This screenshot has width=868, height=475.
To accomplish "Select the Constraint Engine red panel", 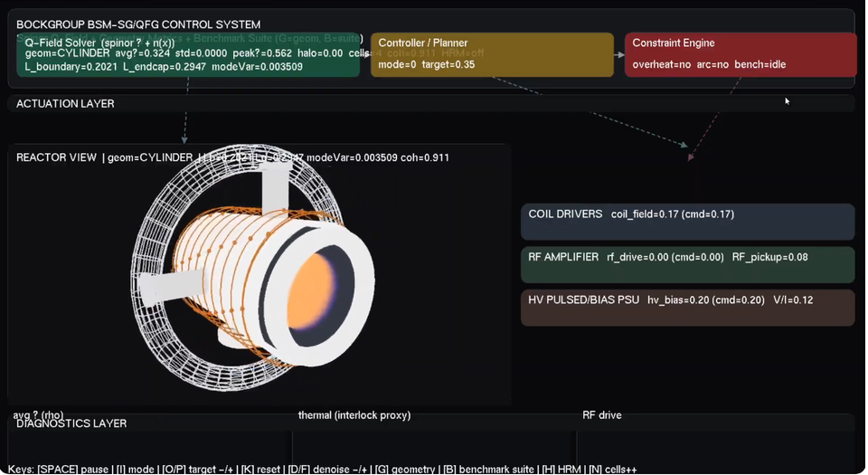I will click(741, 54).
